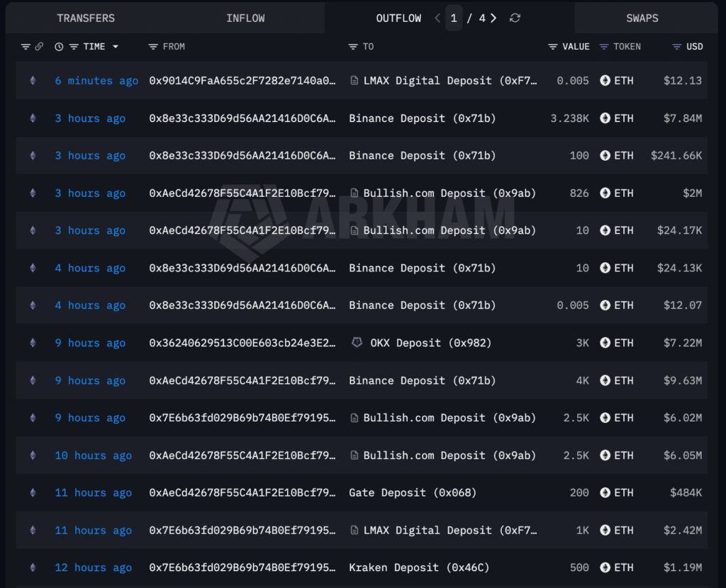Open the '6 minutes ago' transaction link
The image size is (726, 588).
(96, 81)
